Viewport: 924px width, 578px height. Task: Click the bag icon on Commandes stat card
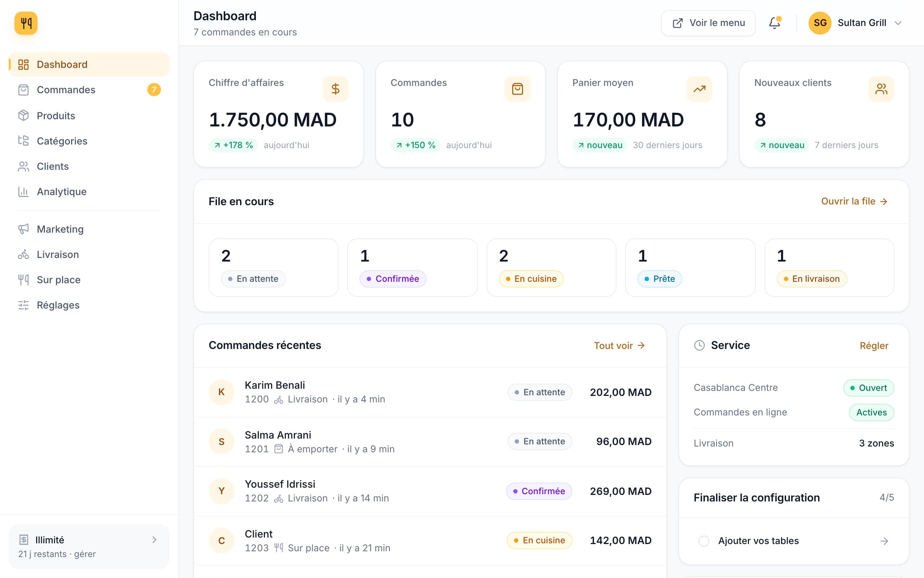[517, 89]
